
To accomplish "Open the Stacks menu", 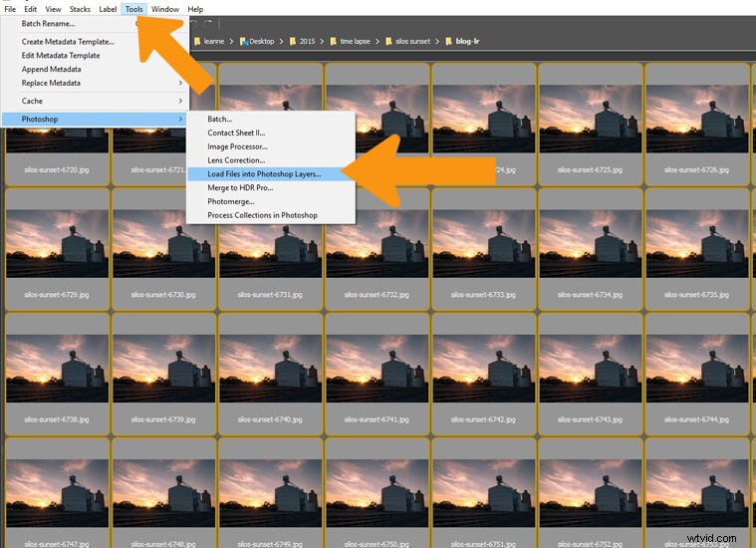I will coord(80,9).
